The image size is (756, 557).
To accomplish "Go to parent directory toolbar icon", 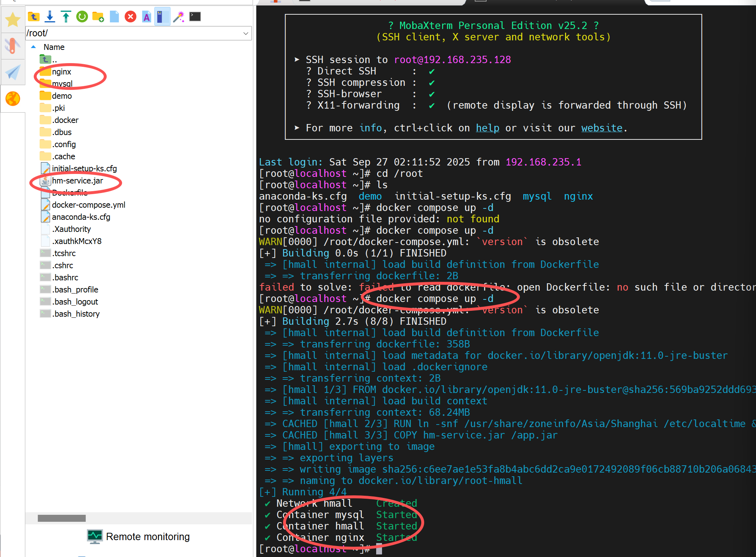I will (x=34, y=17).
